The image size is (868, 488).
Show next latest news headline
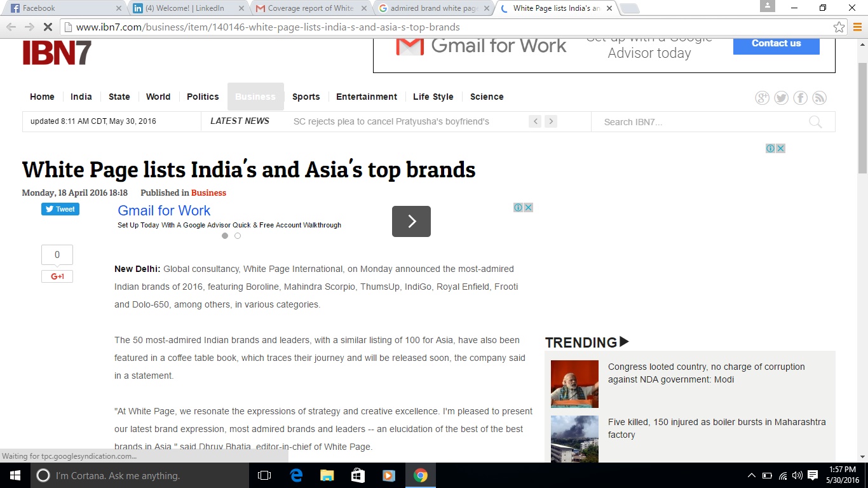click(551, 121)
